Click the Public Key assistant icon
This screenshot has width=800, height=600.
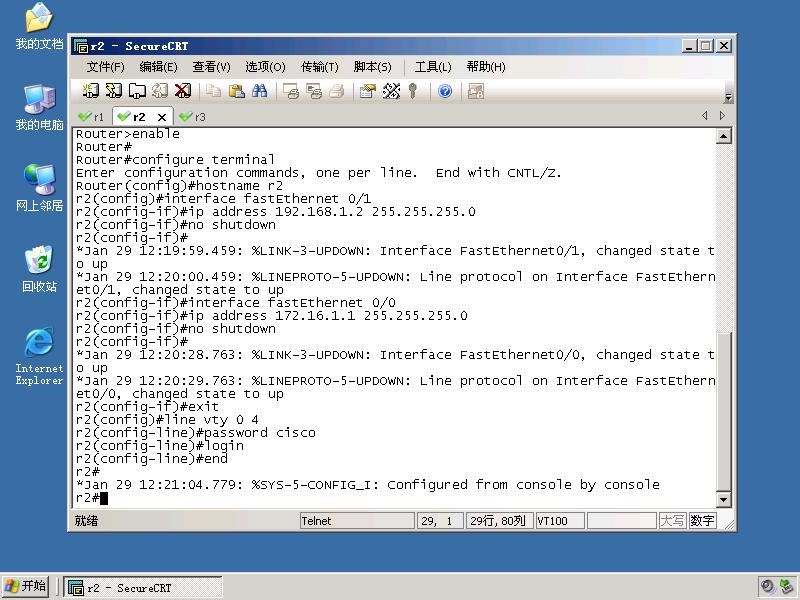point(413,91)
